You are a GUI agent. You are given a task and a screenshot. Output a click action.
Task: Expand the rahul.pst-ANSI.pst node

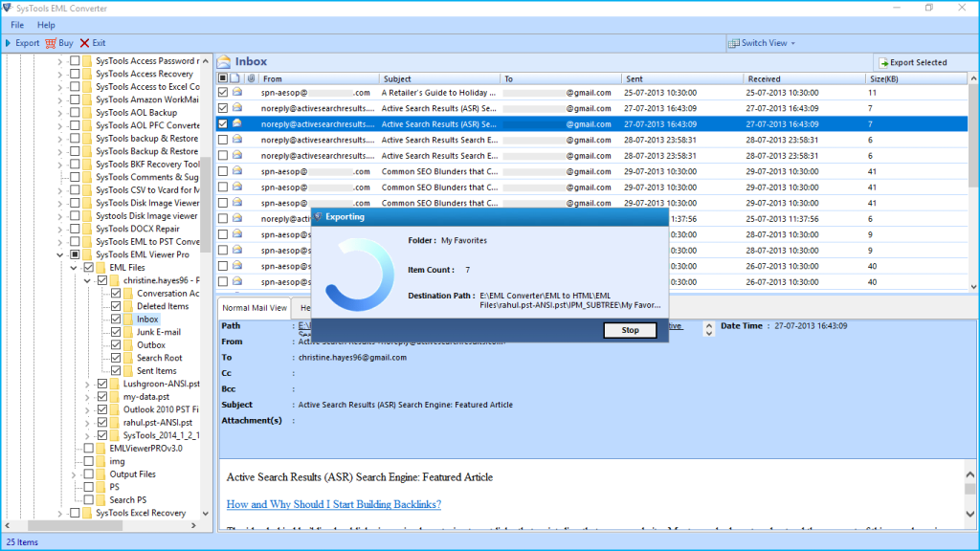pyautogui.click(x=87, y=423)
